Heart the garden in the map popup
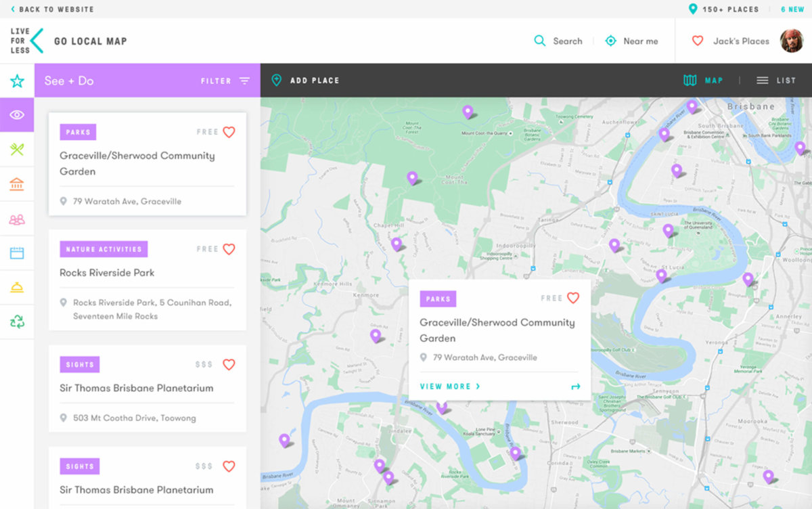Viewport: 812px width, 509px height. click(x=574, y=298)
